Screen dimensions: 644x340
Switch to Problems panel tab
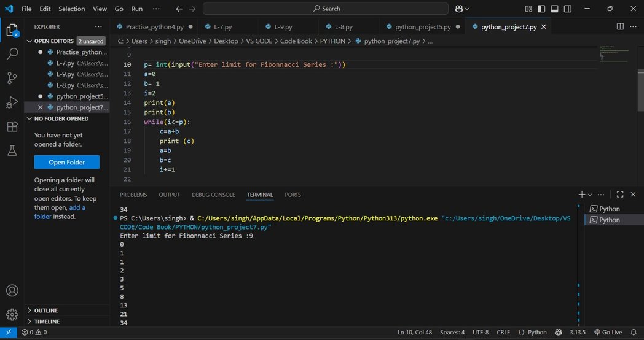[x=133, y=195]
